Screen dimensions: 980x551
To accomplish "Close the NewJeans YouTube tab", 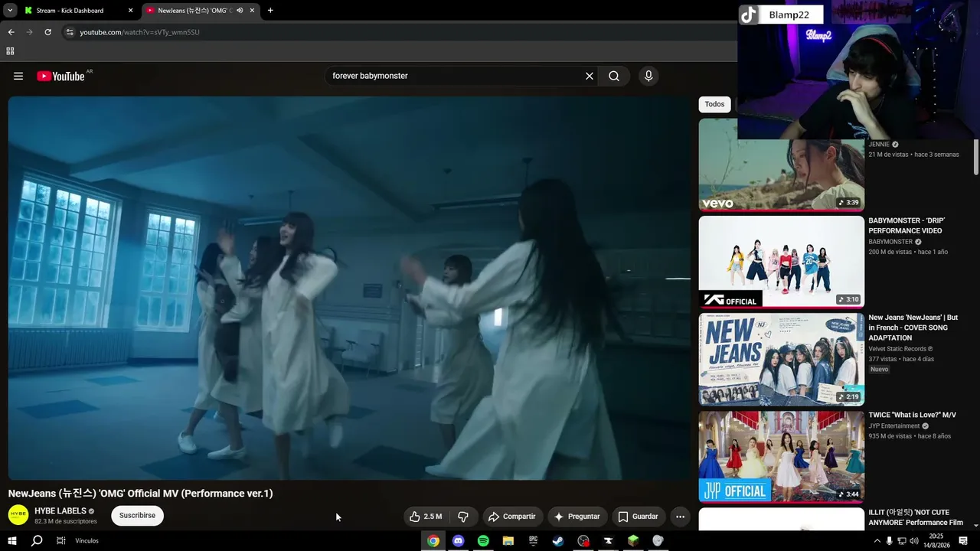I will coord(252,11).
